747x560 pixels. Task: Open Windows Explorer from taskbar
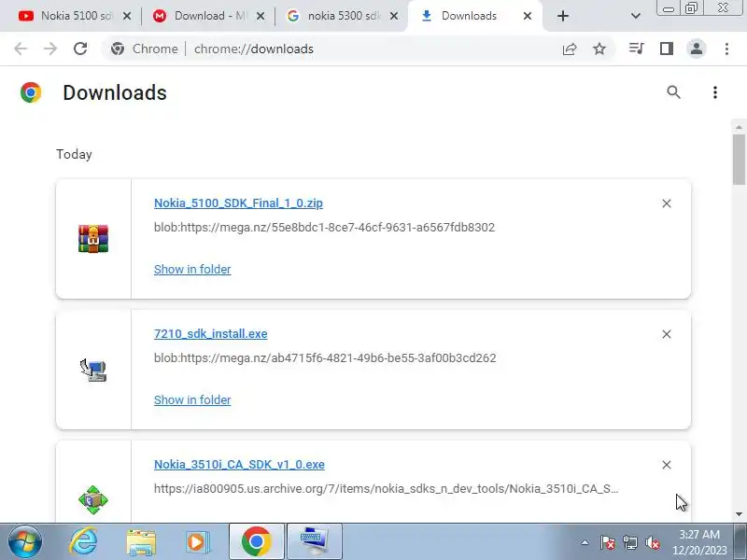point(141,543)
